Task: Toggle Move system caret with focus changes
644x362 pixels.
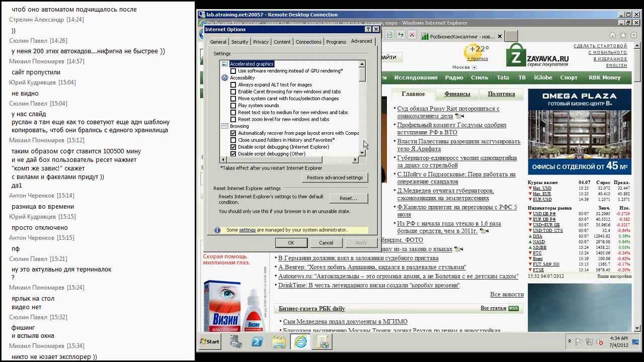Action: point(233,99)
